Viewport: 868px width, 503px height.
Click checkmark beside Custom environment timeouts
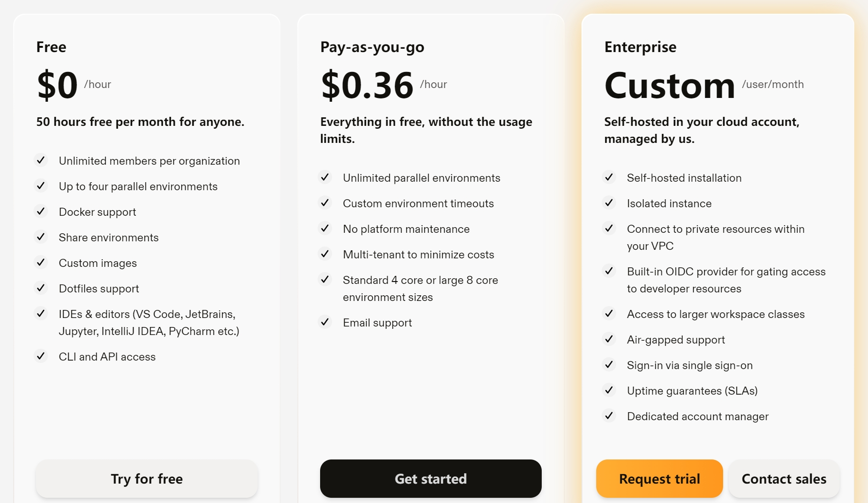(325, 203)
